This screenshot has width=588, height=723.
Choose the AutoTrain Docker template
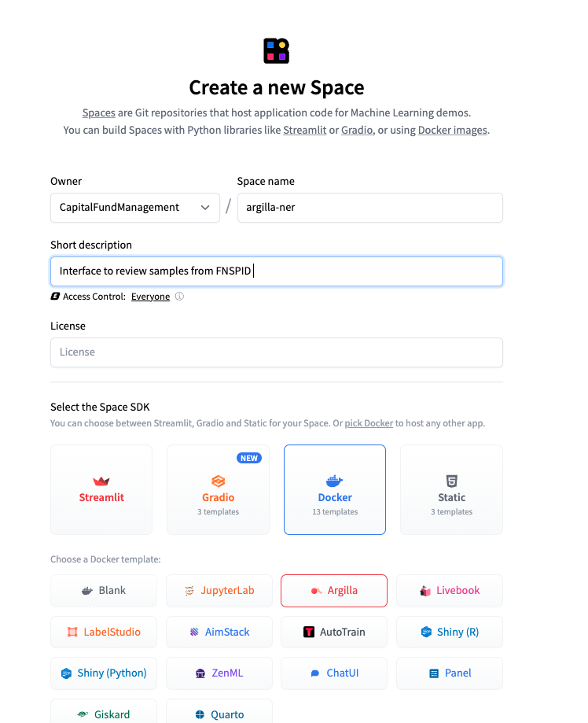click(333, 632)
